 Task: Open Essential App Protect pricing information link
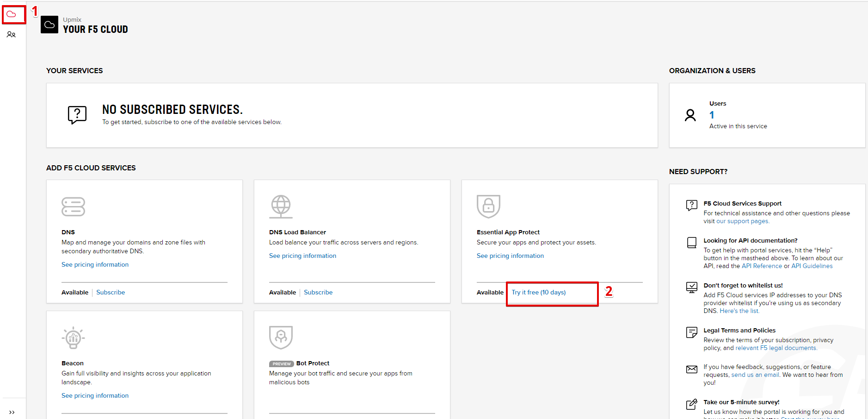511,256
